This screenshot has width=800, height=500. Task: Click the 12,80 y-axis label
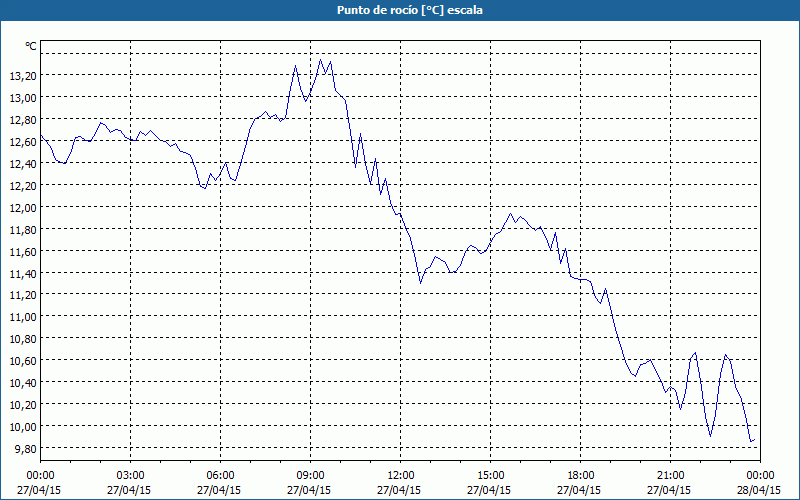pyautogui.click(x=22, y=120)
